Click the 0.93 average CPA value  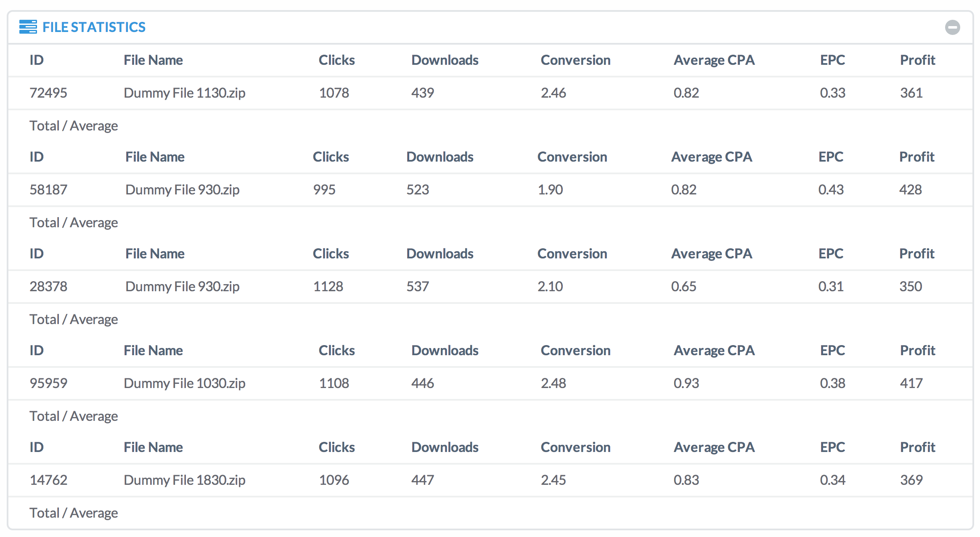pyautogui.click(x=686, y=383)
